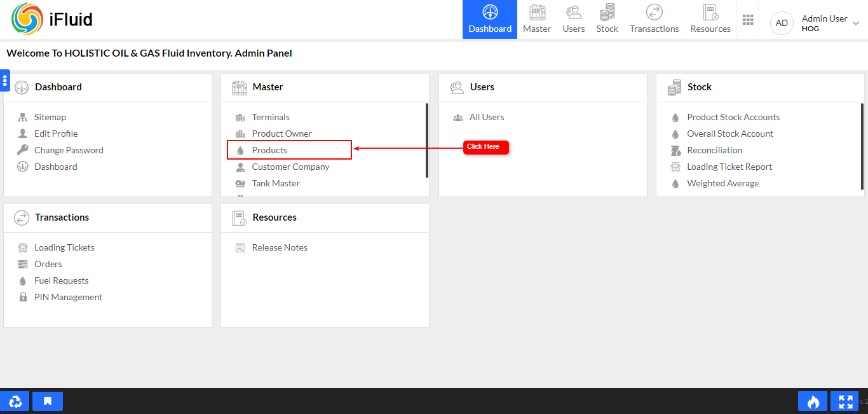Open the Stock tab in top navigation
The width and height of the screenshot is (868, 414).
pyautogui.click(x=607, y=19)
